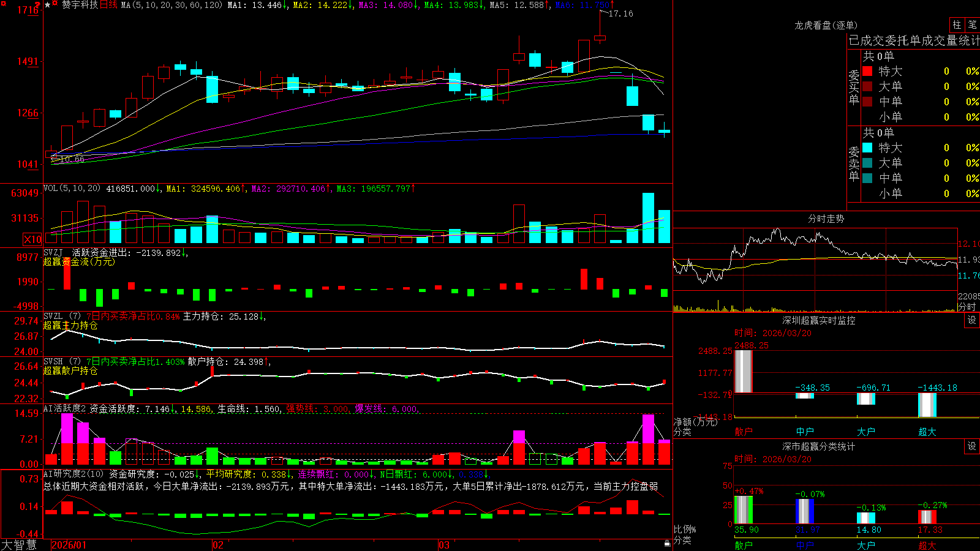Screen dimensions: 980x551
Task: Click the 12.10 price on the 分时走势 chart
Action: click(x=969, y=244)
